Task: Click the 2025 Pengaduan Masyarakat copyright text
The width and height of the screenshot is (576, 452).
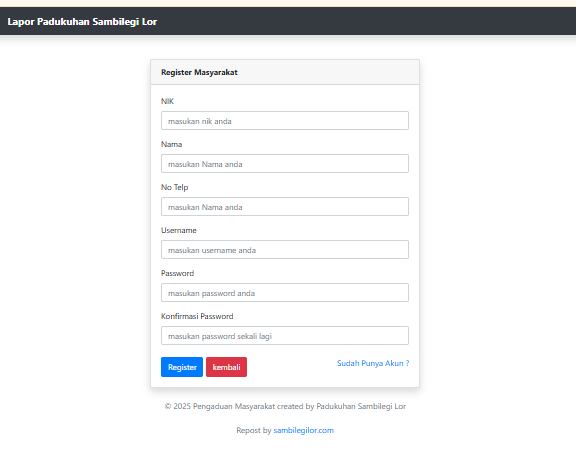Action: coord(285,406)
